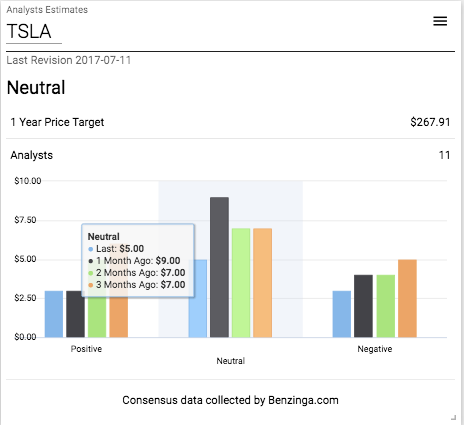Click the Negative 3 Months Ago orange bar
The image size is (464, 425).
point(407,298)
